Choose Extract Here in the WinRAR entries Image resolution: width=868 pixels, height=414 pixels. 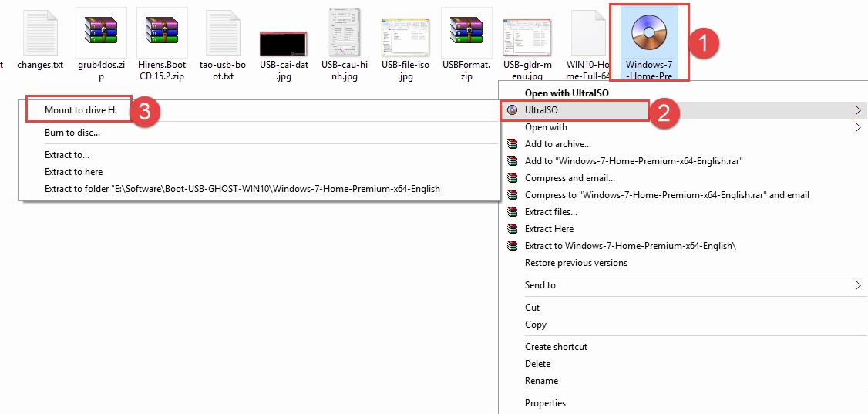click(549, 229)
